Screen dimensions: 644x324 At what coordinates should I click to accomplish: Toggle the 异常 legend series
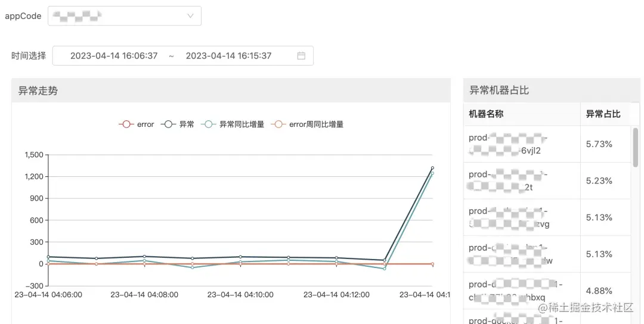click(177, 124)
